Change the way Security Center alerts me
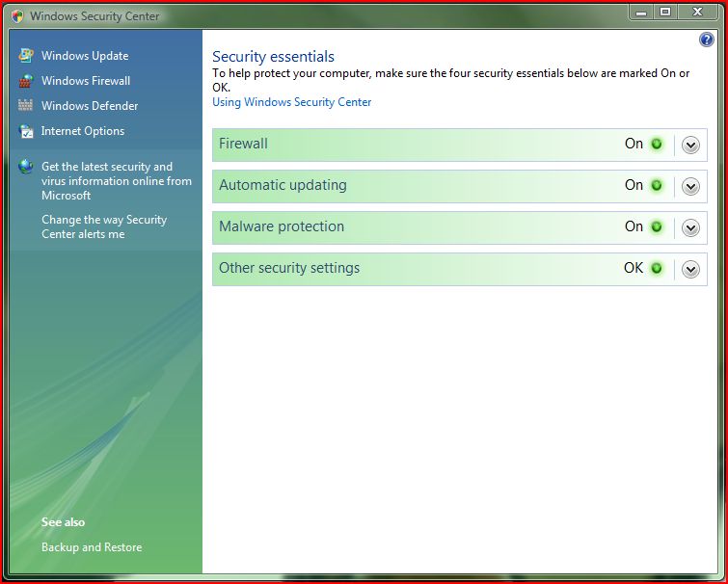Image resolution: width=728 pixels, height=584 pixels. pyautogui.click(x=104, y=226)
